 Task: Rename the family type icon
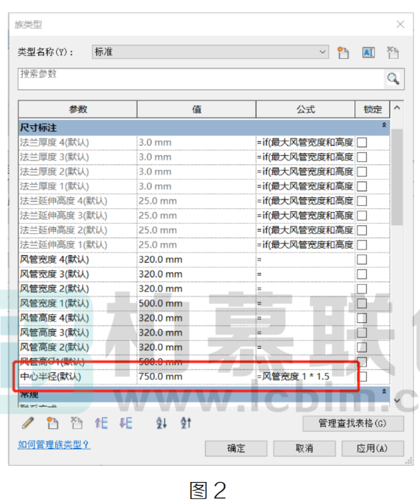[369, 52]
